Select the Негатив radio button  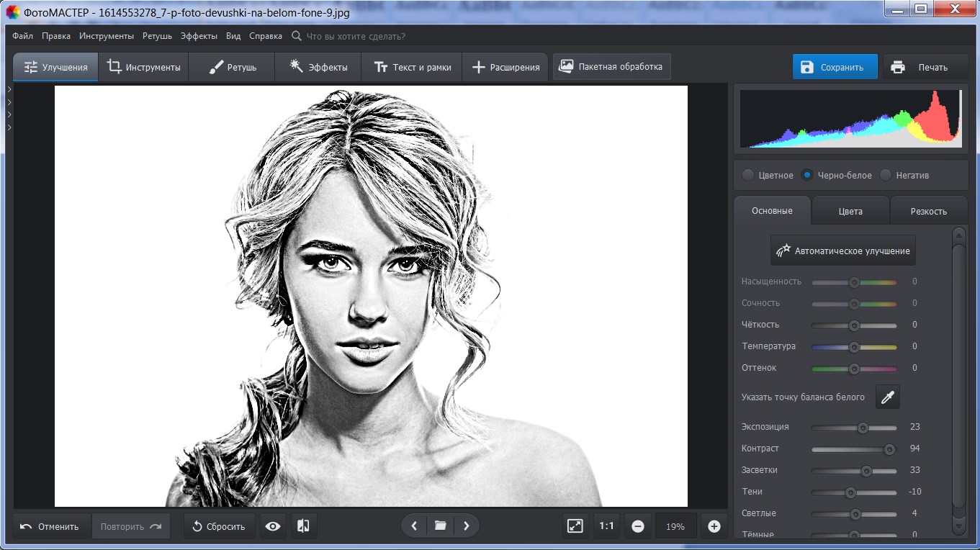click(886, 175)
